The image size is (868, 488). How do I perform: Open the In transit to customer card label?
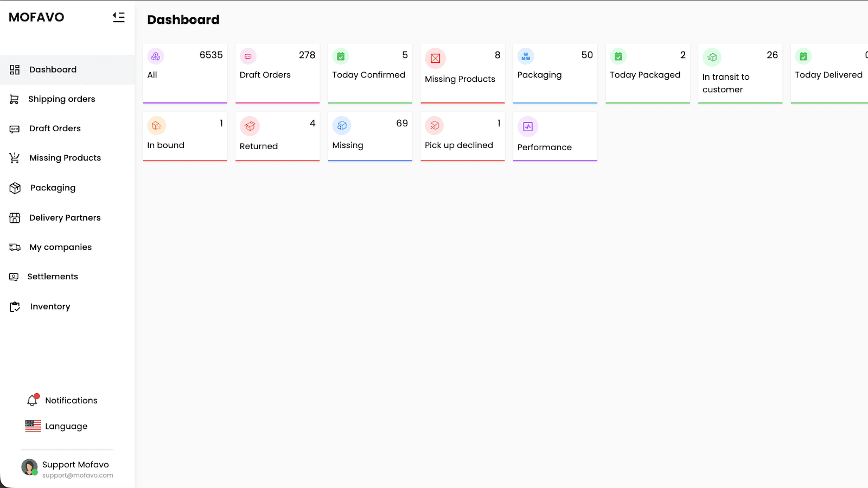click(x=726, y=83)
